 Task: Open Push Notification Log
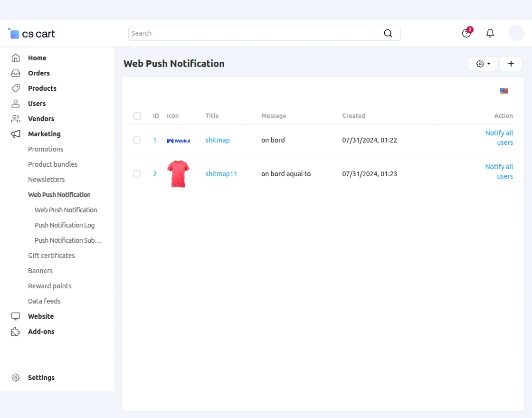(65, 225)
